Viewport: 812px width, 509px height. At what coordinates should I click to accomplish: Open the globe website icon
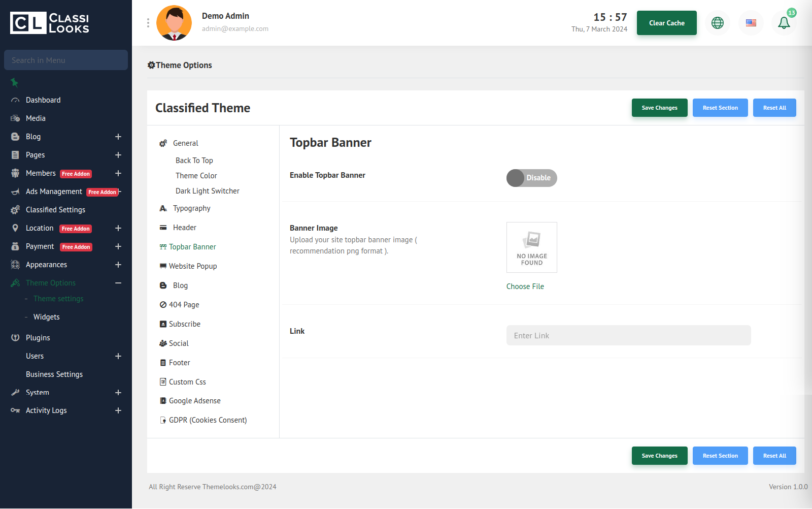tap(717, 23)
